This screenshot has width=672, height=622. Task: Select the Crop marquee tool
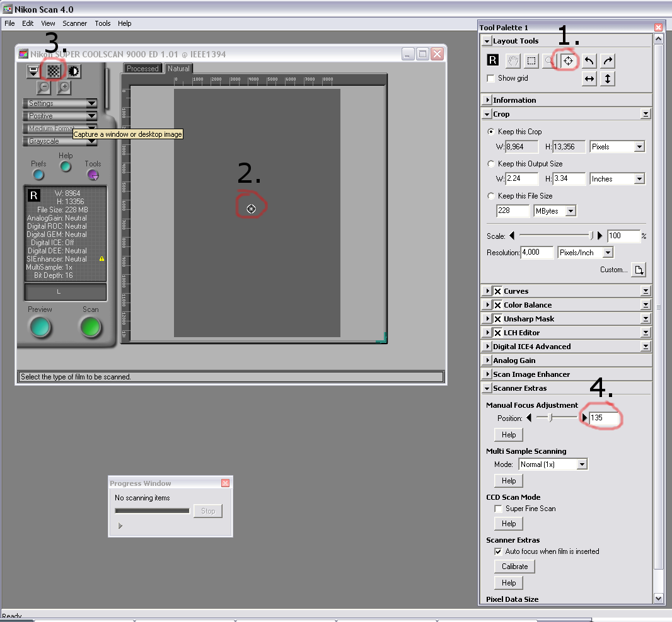coord(531,61)
